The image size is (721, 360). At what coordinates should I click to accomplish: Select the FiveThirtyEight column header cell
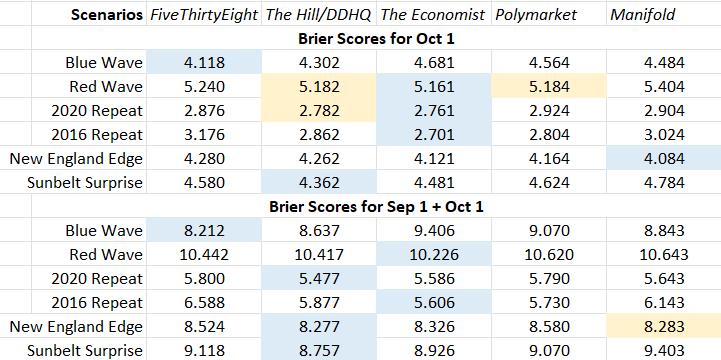coord(204,14)
